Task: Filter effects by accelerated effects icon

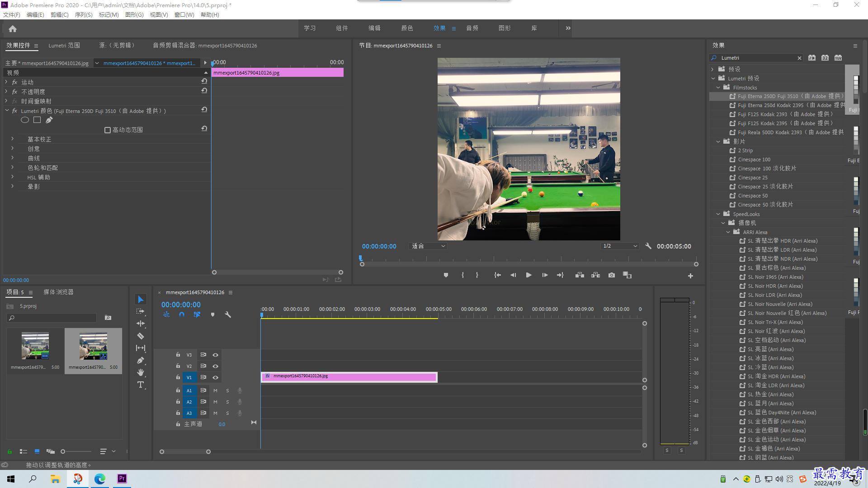Action: pyautogui.click(x=812, y=58)
